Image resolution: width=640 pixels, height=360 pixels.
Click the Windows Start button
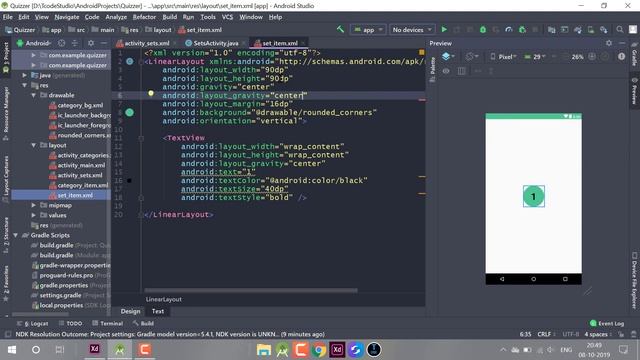tap(12, 350)
